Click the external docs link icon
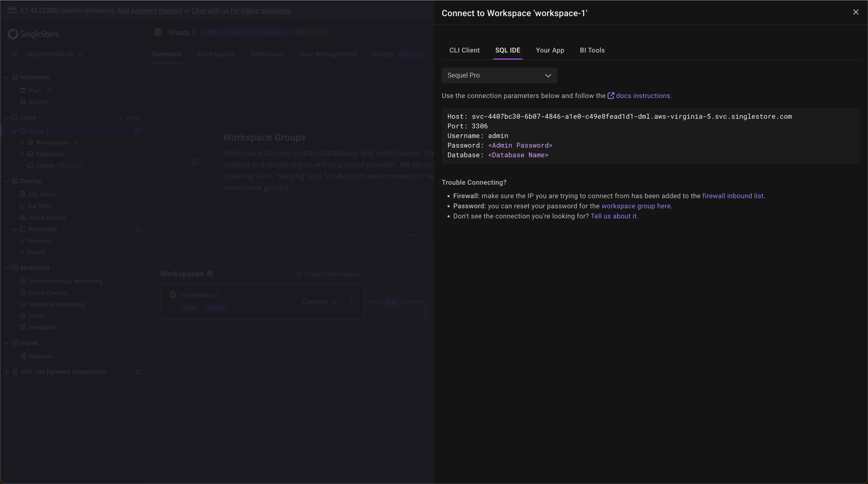Image resolution: width=868 pixels, height=484 pixels. click(x=611, y=96)
